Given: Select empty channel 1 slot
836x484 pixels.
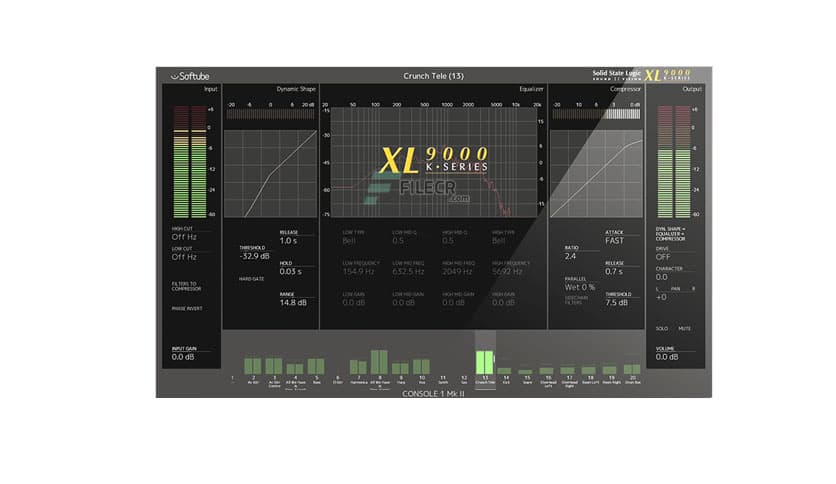Looking at the screenshot, I should tap(232, 378).
